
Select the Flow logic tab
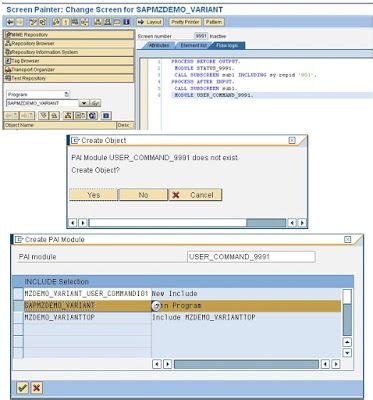coord(227,46)
